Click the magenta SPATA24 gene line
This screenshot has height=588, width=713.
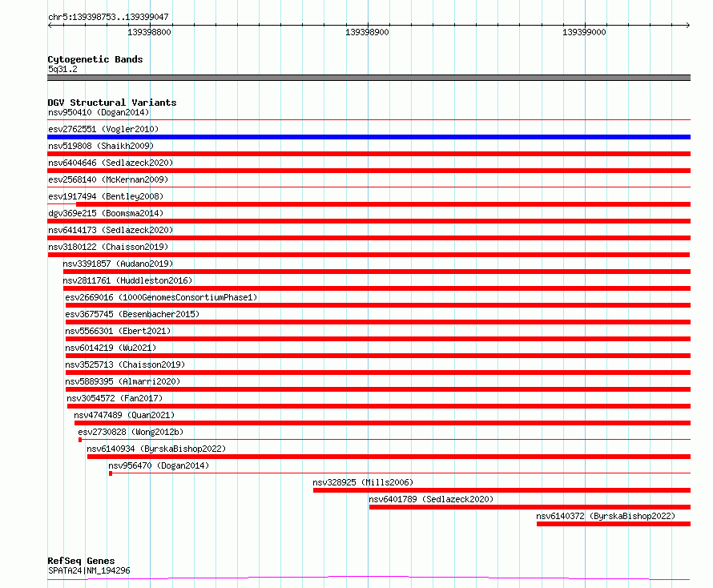(369, 578)
